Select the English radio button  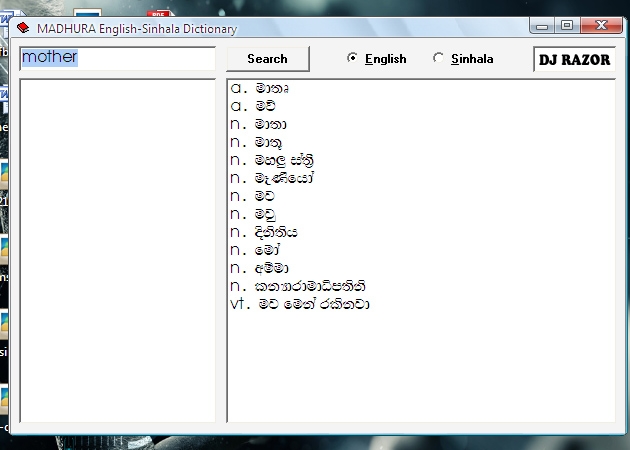(x=352, y=59)
